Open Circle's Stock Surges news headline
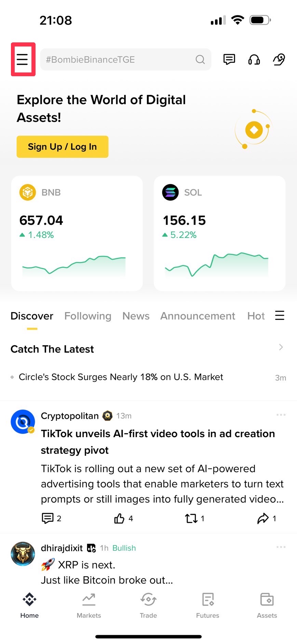This screenshot has width=297, height=644. pos(121,377)
